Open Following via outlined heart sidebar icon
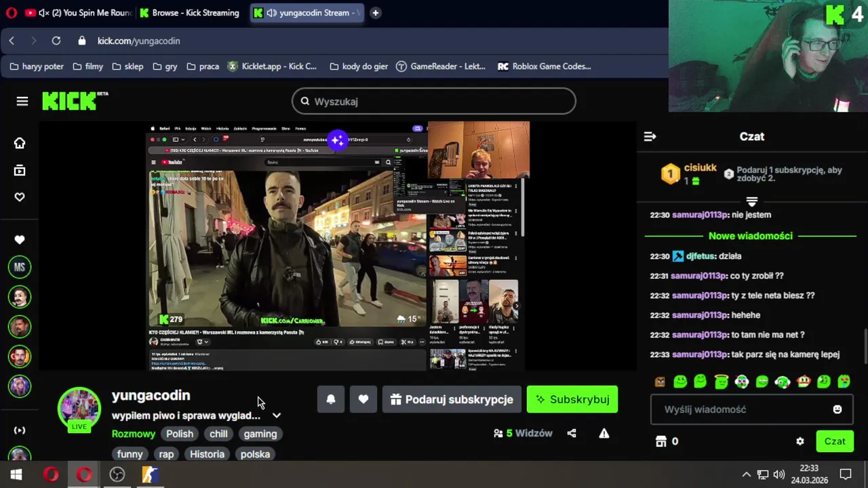The image size is (868, 488). 20,197
